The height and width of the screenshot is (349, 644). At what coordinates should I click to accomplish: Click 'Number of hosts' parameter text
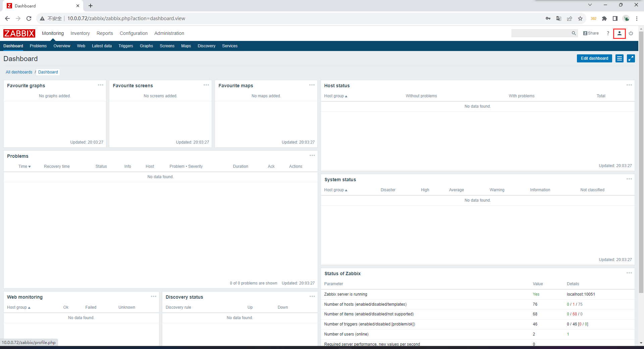coord(365,304)
